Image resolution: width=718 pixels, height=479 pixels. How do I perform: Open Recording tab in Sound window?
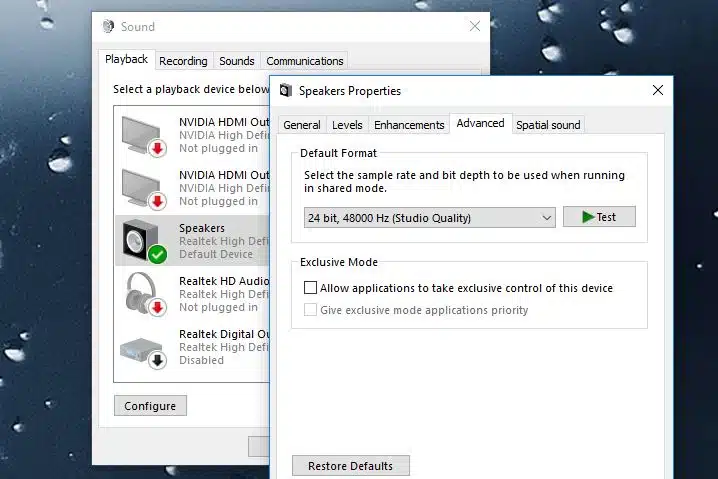click(183, 61)
